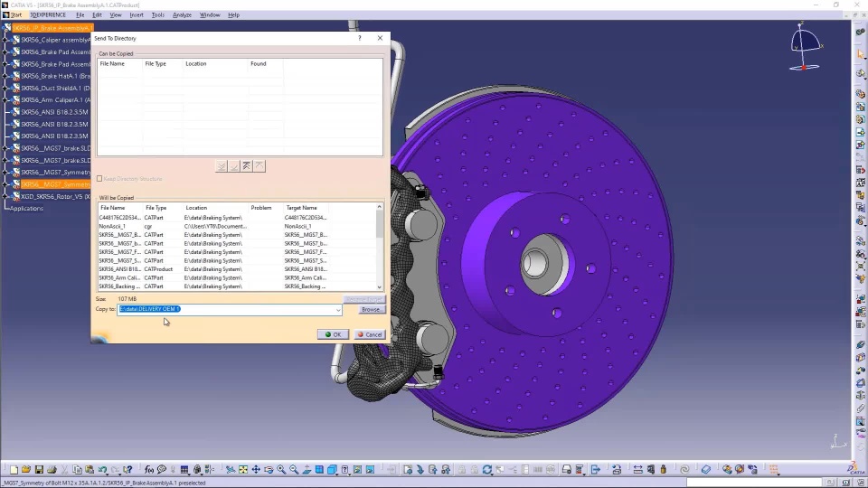Click the Zoom In magnifier icon
Viewport: 868px width, 488px height.
coord(281,470)
